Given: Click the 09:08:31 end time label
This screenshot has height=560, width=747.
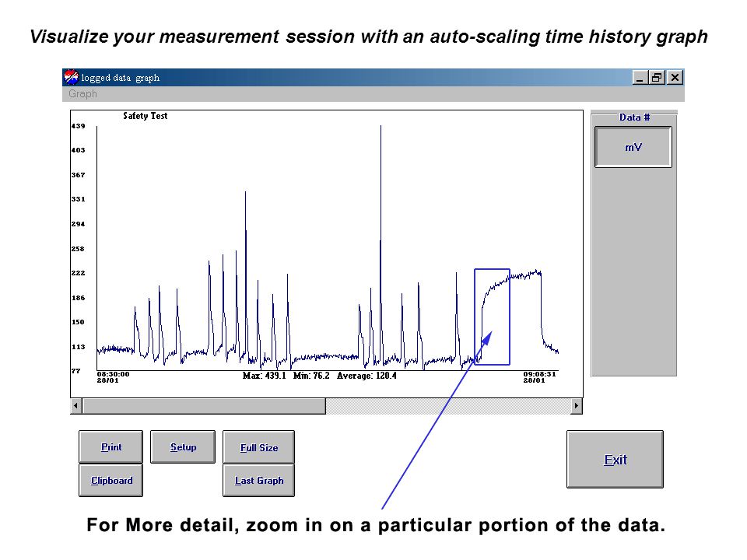Looking at the screenshot, I should 540,374.
